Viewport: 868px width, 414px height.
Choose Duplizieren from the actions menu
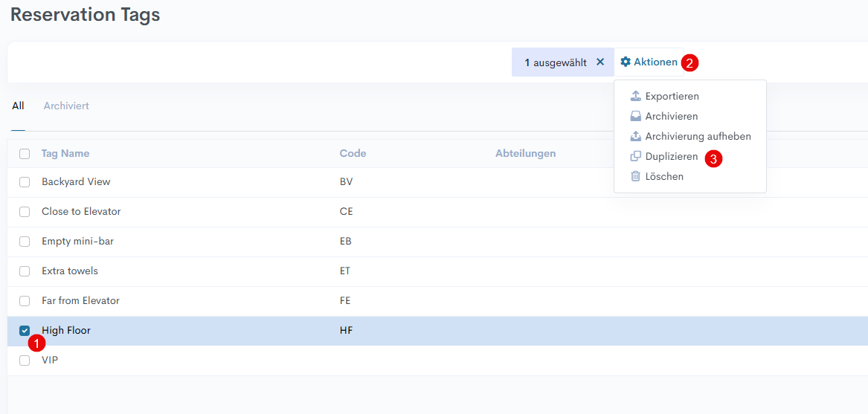coord(671,157)
